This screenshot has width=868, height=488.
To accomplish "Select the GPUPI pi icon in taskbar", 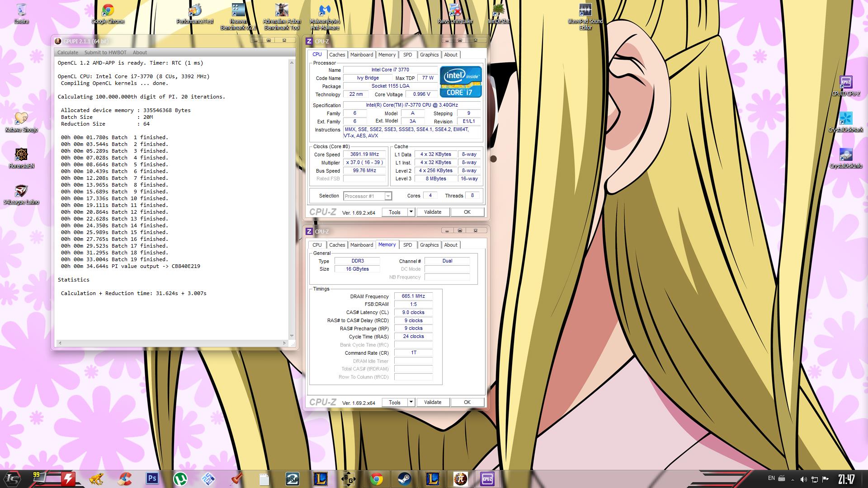I will 461,479.
